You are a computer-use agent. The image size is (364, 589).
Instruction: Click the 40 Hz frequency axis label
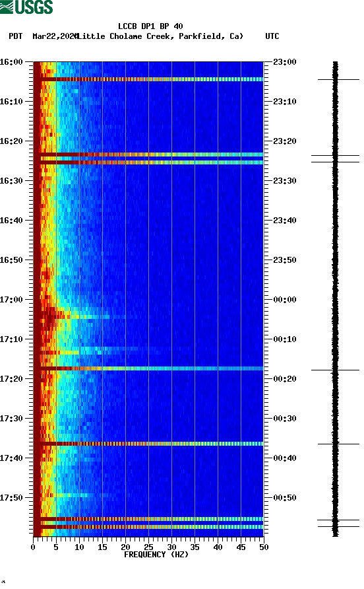[218, 547]
